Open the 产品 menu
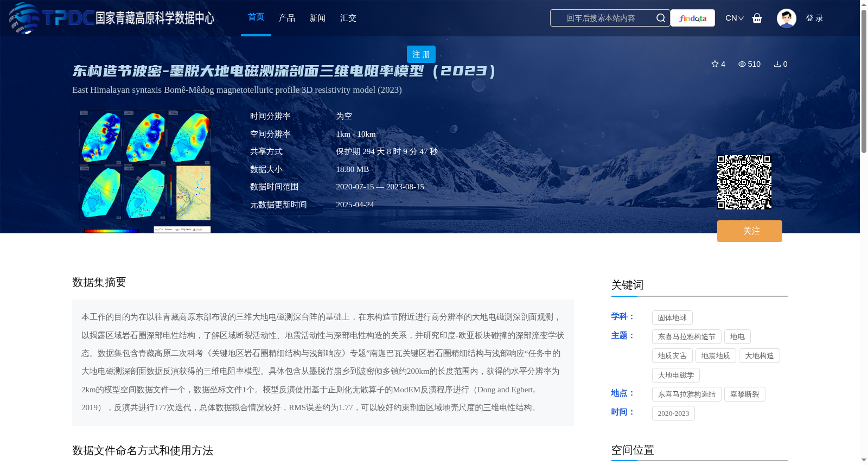The width and height of the screenshot is (868, 465). [287, 18]
